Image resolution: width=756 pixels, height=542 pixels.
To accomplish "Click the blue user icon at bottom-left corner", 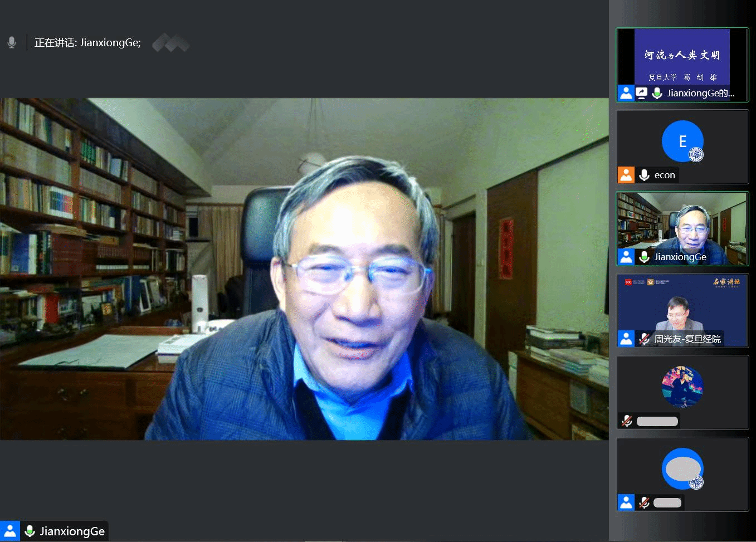I will coord(10,531).
